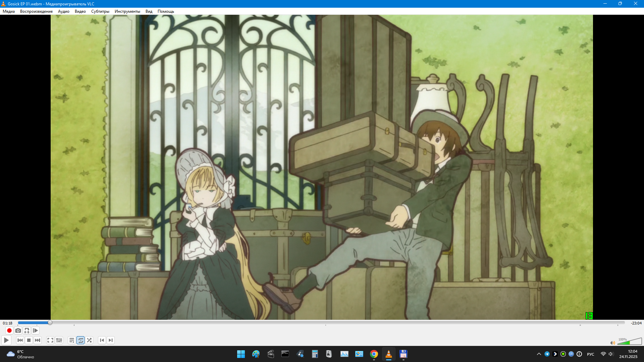The height and width of the screenshot is (362, 644).
Task: Go to previous chapter button
Action: click(x=102, y=341)
